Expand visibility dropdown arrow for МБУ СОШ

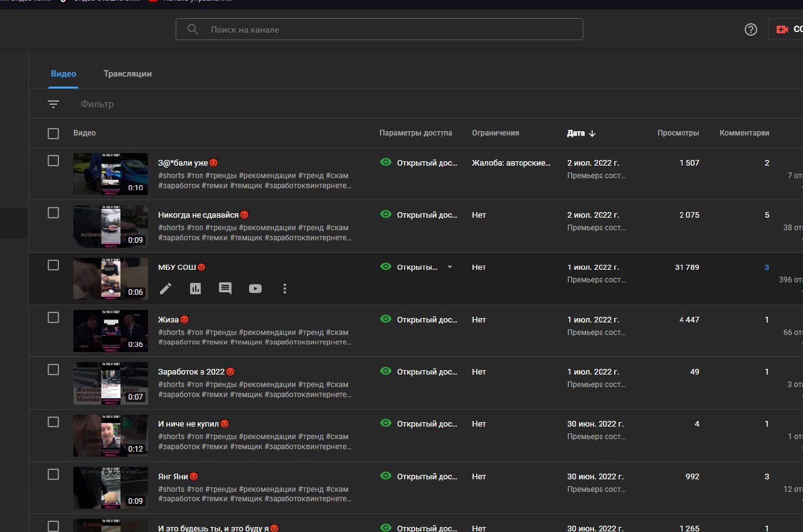449,267
